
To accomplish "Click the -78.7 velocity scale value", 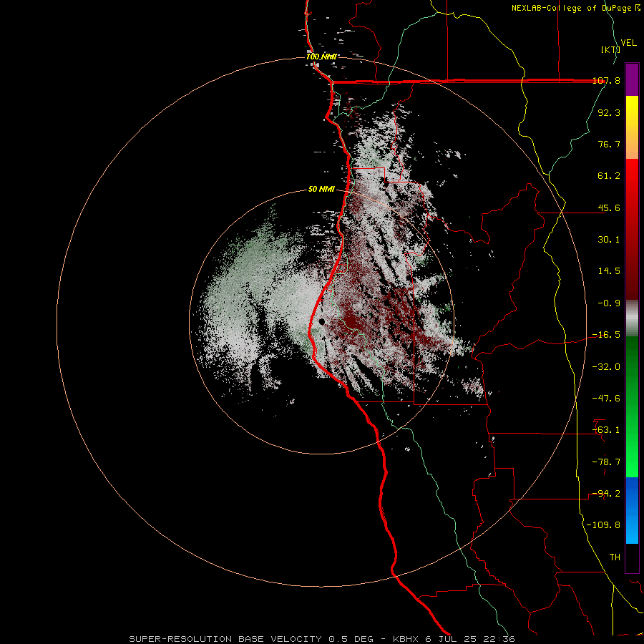I will point(606,462).
